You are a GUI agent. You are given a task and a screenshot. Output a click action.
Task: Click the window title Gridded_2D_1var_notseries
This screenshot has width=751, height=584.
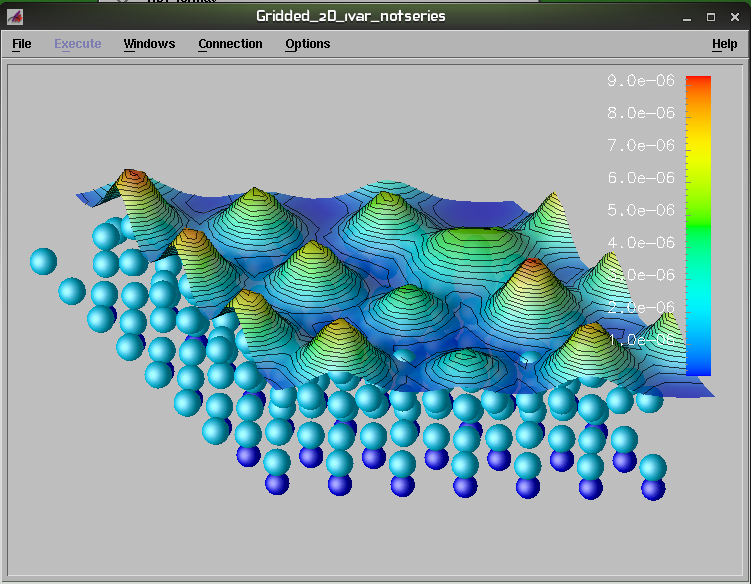(350, 17)
